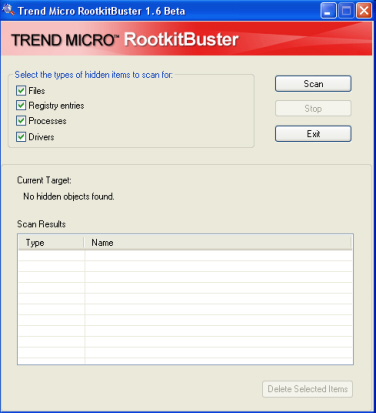Click the Trend Micro RootkitBuster banner logo

tap(125, 40)
